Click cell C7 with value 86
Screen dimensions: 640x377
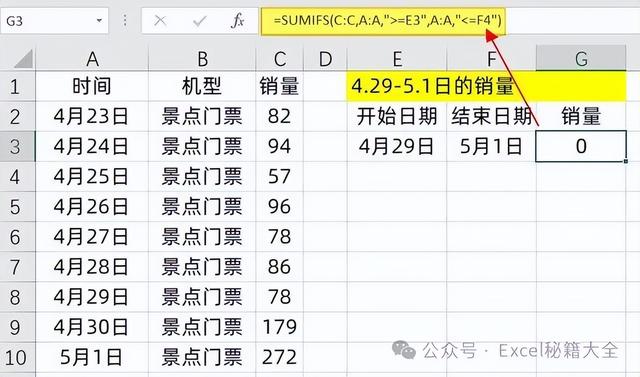point(280,267)
